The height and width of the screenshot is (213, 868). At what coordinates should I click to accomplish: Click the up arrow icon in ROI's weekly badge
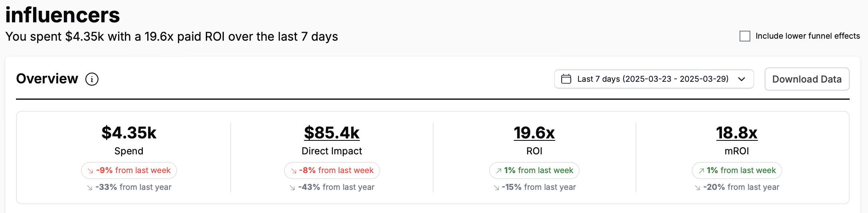(x=499, y=171)
